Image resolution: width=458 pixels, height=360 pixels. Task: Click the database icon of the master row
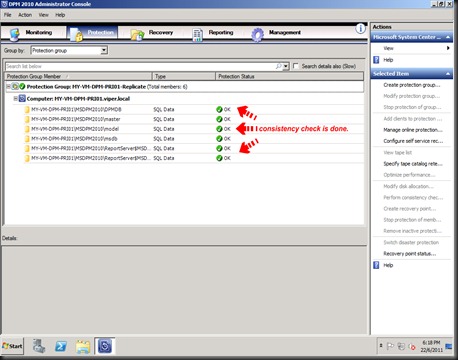tap(27, 119)
